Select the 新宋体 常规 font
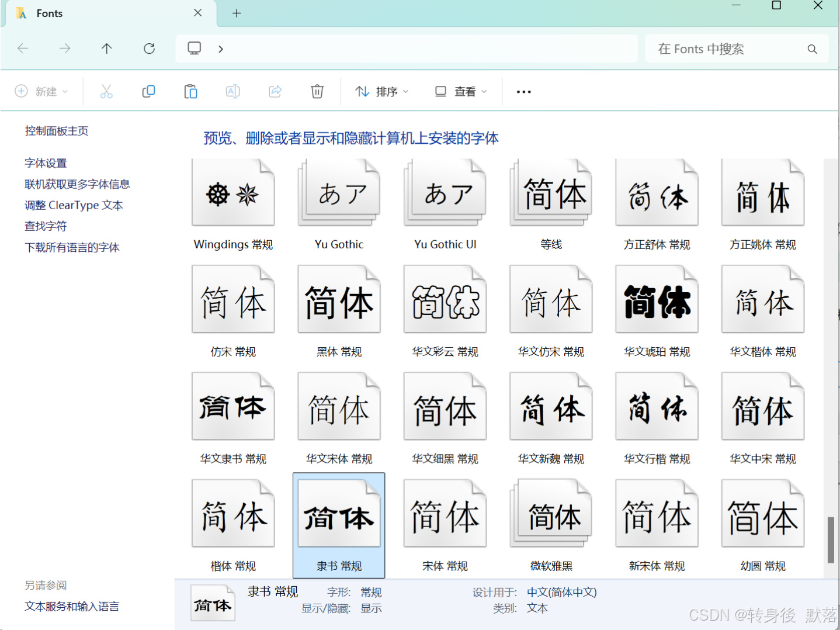 click(657, 525)
